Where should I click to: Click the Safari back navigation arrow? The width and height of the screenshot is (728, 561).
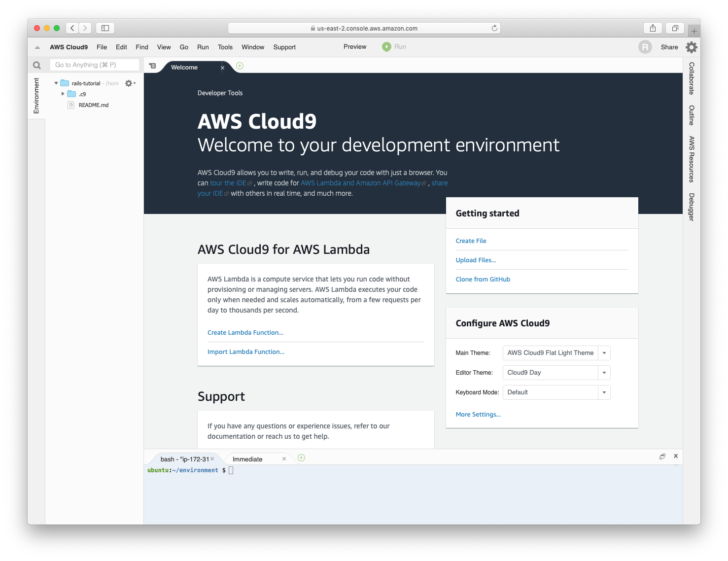coord(72,28)
